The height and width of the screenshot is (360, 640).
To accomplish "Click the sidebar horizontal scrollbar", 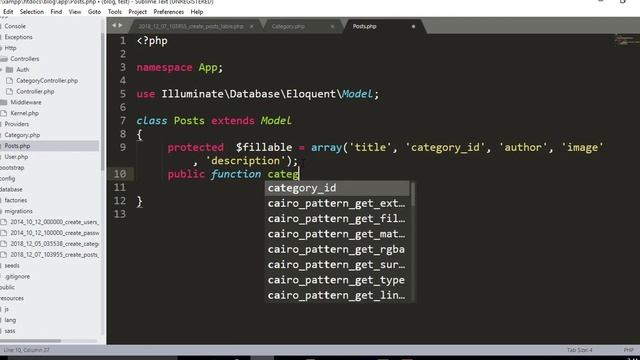I will [31, 341].
